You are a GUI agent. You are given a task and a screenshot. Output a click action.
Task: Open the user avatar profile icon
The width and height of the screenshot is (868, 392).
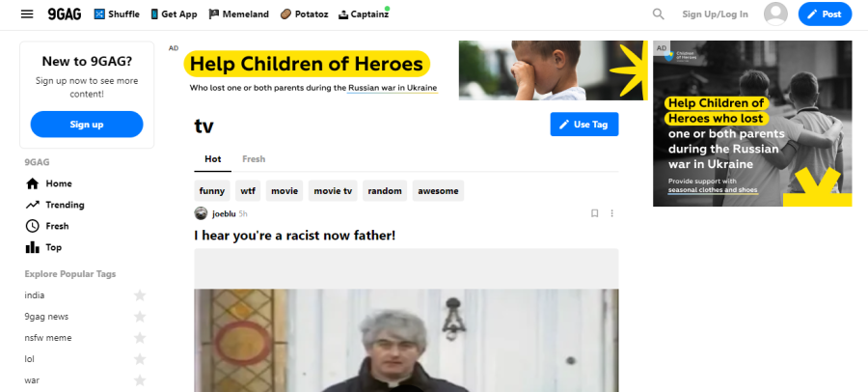pyautogui.click(x=775, y=14)
